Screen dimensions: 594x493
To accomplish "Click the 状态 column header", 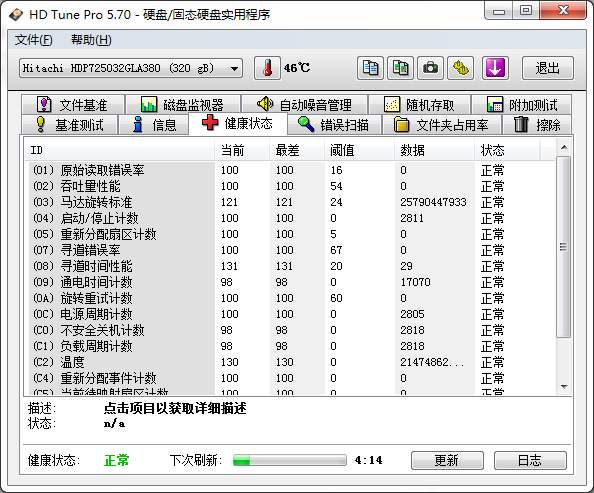I will (507, 150).
